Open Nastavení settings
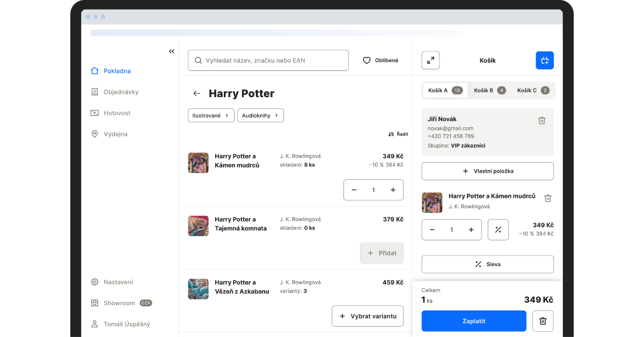This screenshot has width=644, height=337. coord(112,282)
